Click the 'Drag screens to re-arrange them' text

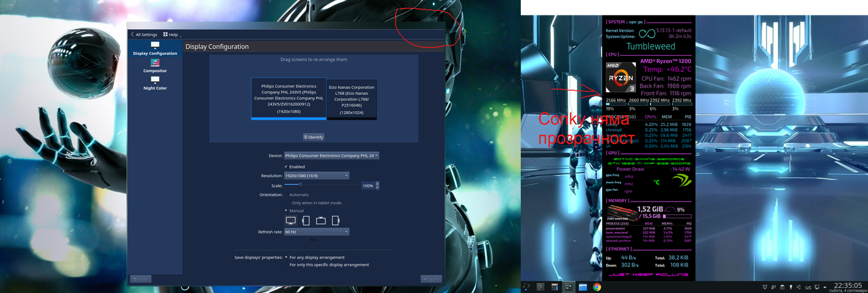coord(313,60)
